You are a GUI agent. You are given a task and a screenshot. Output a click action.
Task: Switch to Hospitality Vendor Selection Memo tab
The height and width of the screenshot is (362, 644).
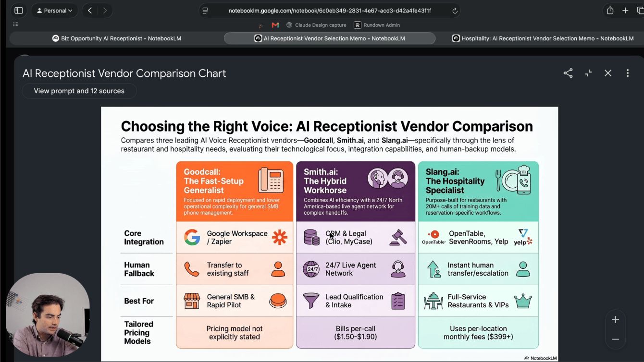(x=543, y=38)
